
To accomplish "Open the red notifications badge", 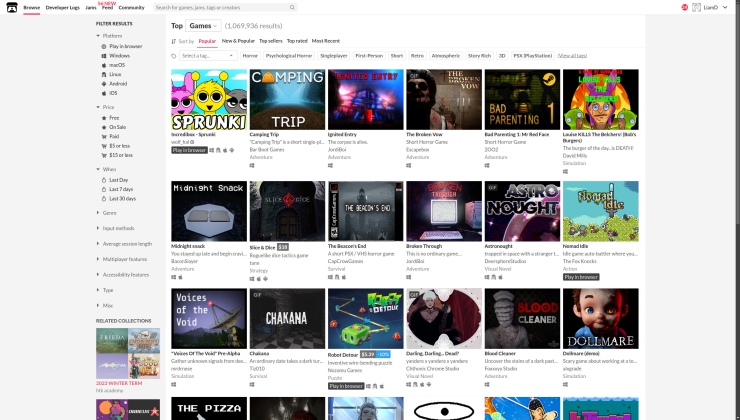I will click(684, 7).
